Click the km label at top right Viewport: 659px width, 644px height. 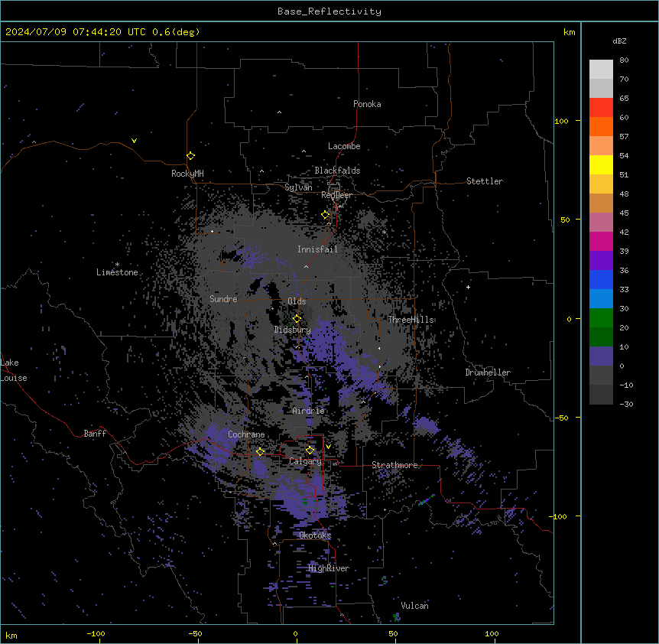coord(570,32)
